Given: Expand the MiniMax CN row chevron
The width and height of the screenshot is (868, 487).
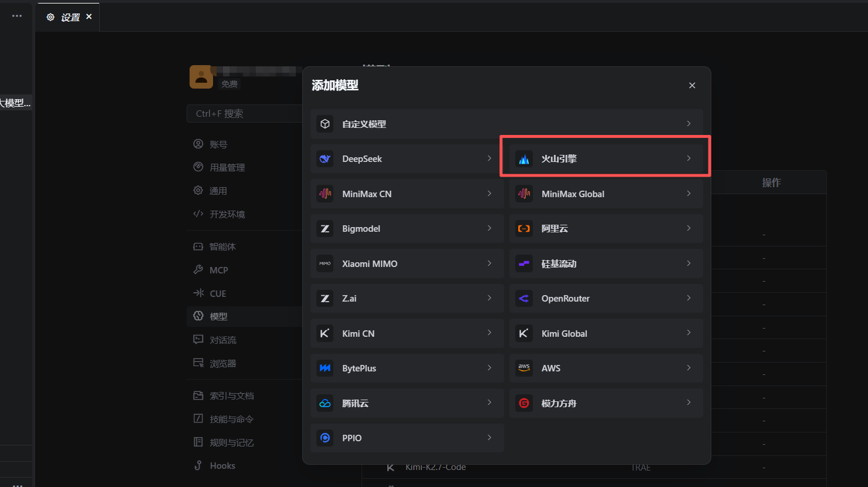Looking at the screenshot, I should tap(489, 194).
